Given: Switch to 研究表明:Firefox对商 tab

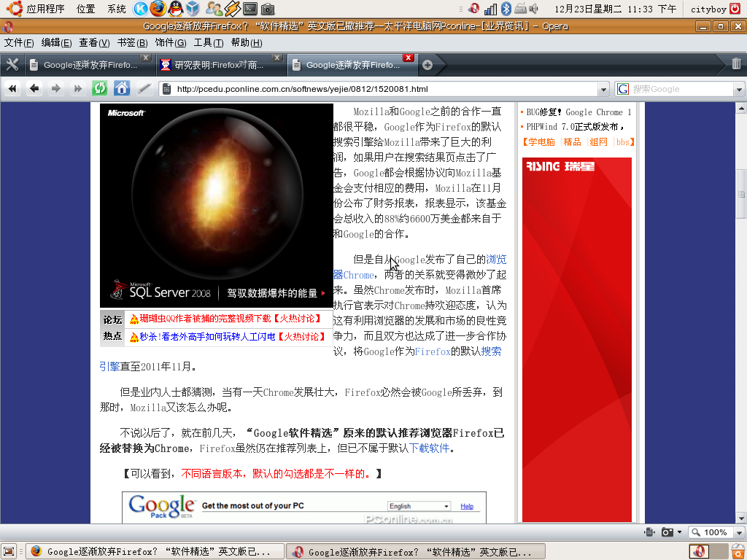Looking at the screenshot, I should [220, 65].
